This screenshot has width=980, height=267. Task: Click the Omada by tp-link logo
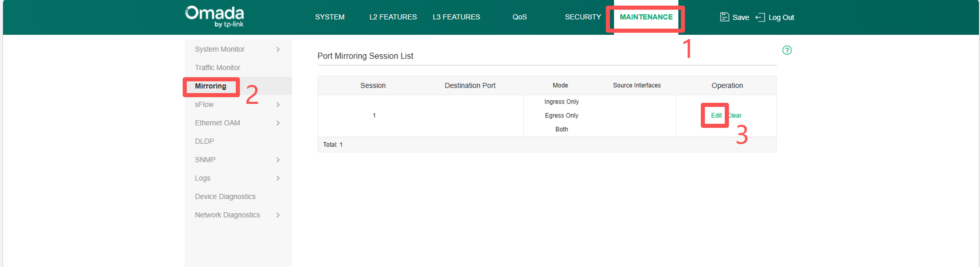(214, 16)
